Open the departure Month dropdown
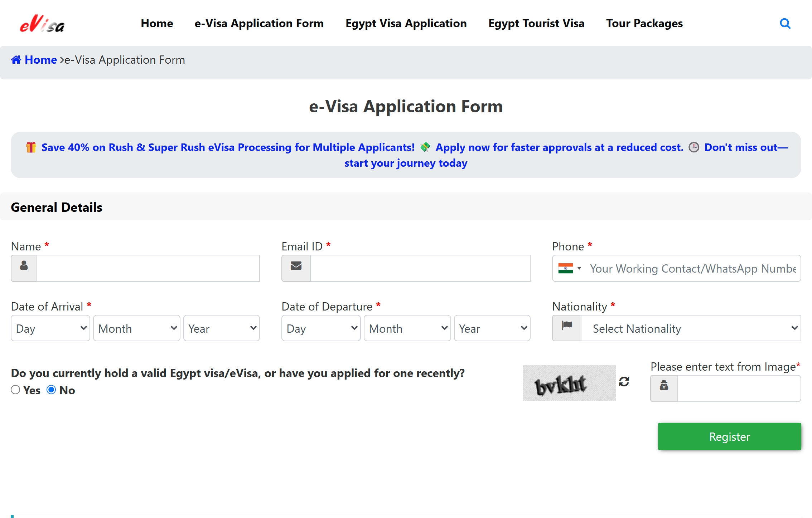 (407, 328)
